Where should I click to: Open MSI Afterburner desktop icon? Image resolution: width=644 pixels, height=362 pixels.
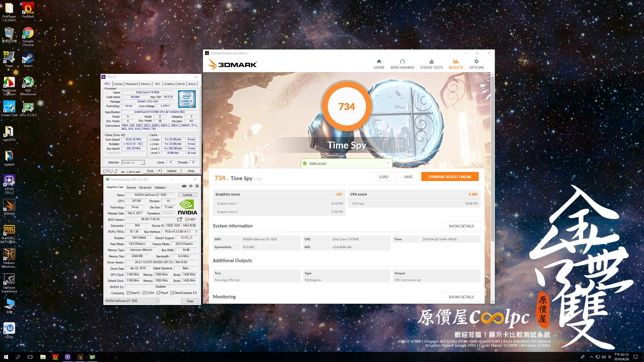tap(28, 86)
